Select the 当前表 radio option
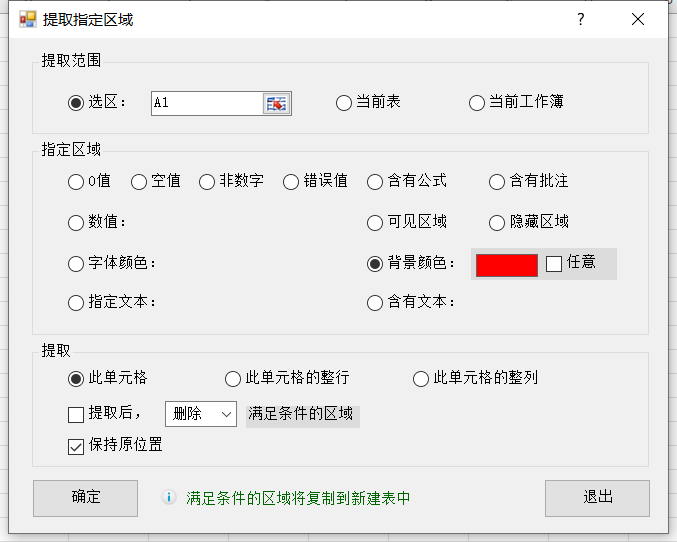Screen dimensions: 677x542 click(x=344, y=103)
